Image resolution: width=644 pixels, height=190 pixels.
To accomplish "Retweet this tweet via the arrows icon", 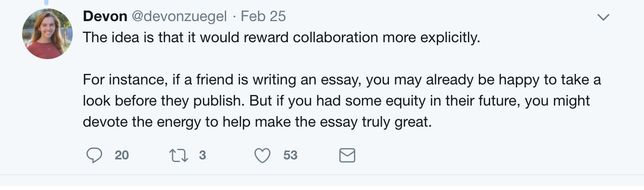I will point(177,155).
